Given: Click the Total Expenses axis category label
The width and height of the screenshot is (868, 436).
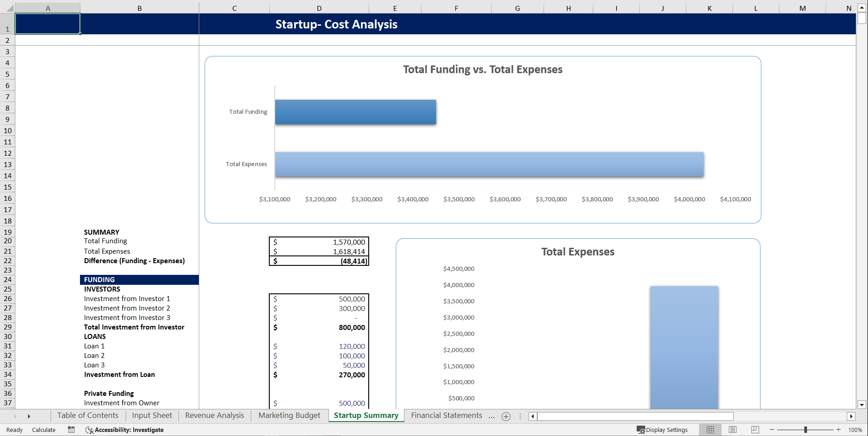Looking at the screenshot, I should click(246, 164).
